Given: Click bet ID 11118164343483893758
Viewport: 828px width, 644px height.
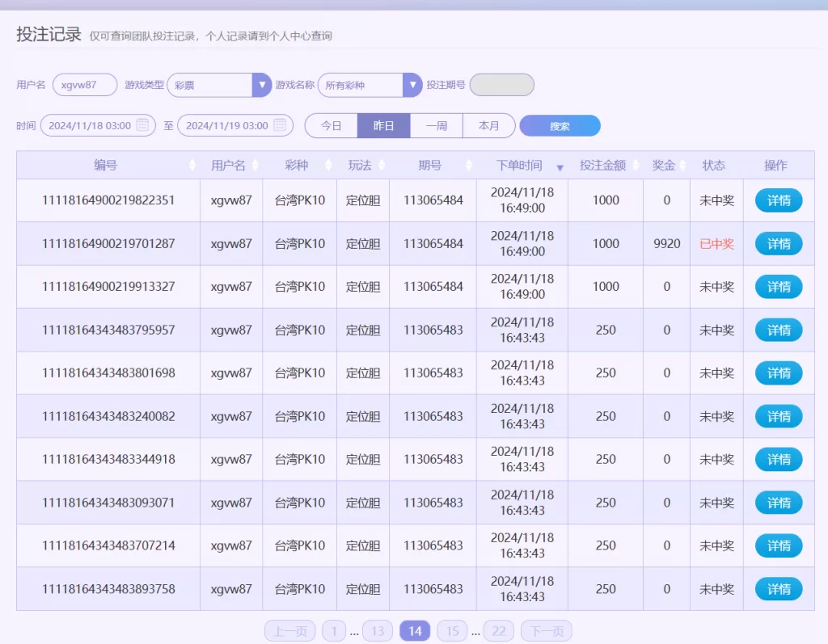Looking at the screenshot, I should (x=108, y=589).
